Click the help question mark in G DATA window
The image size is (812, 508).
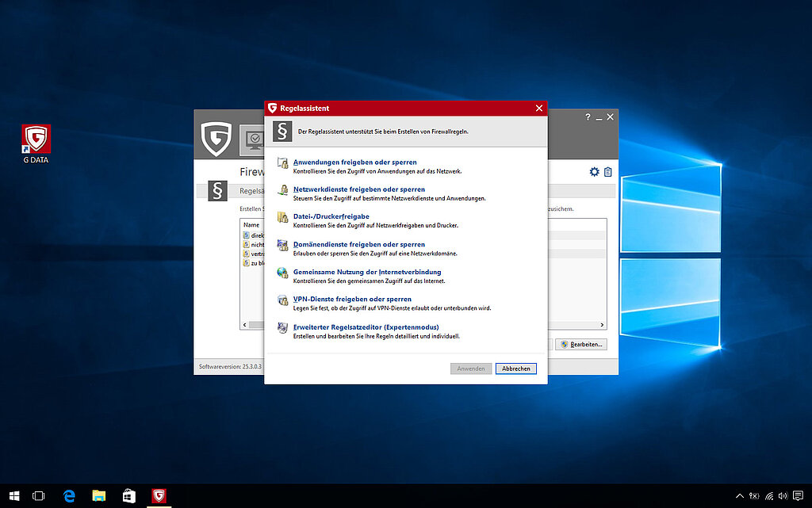pyautogui.click(x=588, y=117)
